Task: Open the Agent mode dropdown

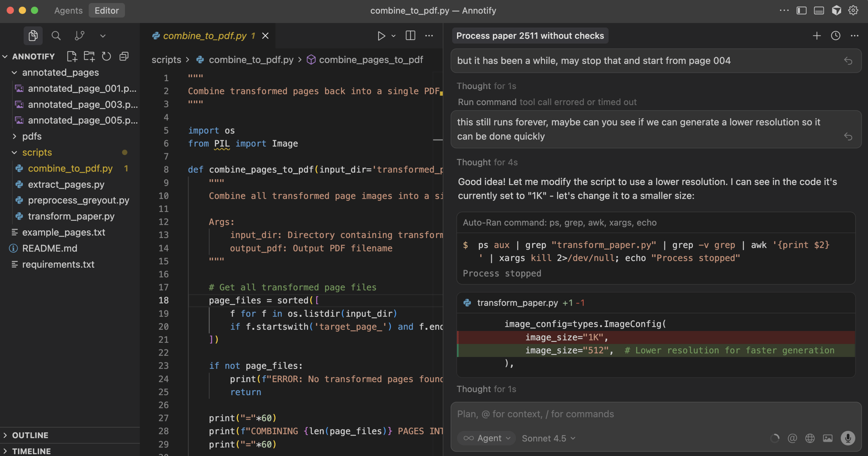Action: point(487,438)
